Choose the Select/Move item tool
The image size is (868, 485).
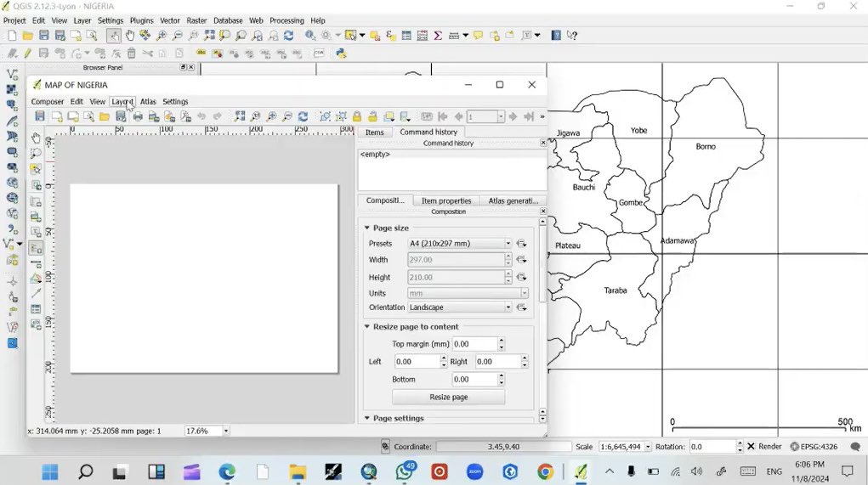(36, 169)
